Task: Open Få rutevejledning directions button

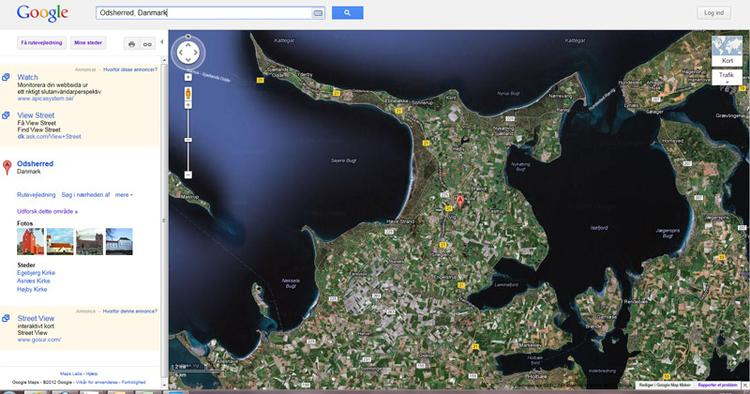Action: (42, 43)
